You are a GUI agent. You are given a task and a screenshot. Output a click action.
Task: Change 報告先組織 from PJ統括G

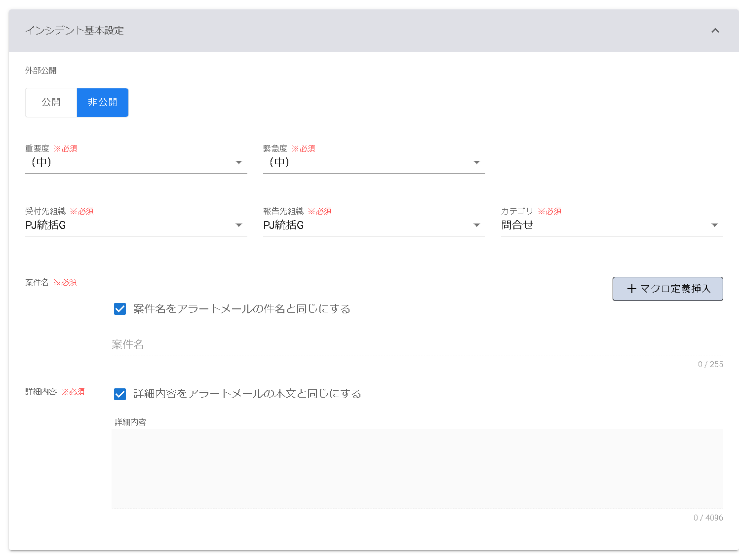(365, 225)
